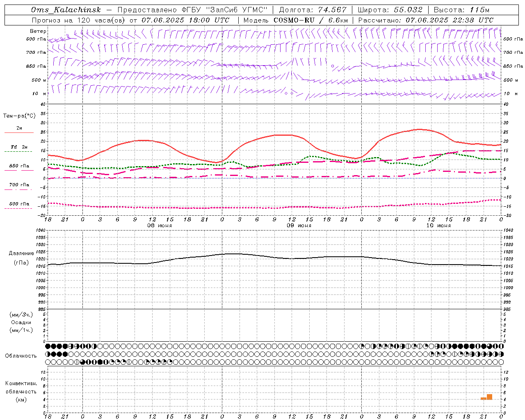Click the Долгота: 74.567 value
This screenshot has width=525, height=420.
[313, 10]
